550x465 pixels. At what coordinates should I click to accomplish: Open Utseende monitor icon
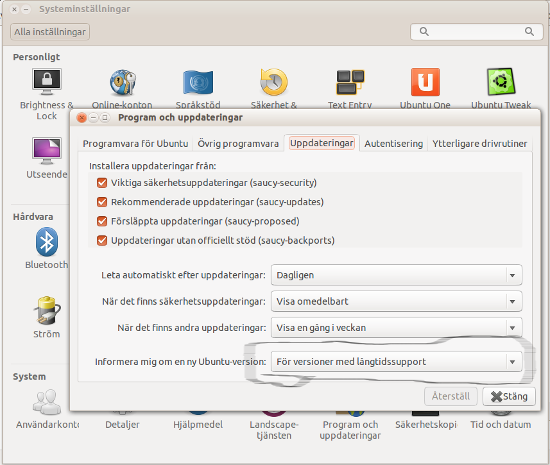tap(47, 151)
